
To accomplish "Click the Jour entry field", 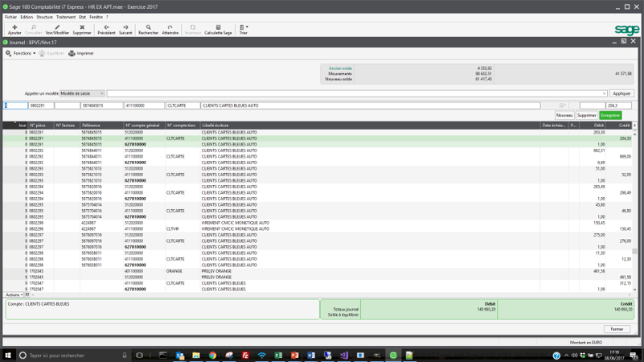I will (x=15, y=105).
